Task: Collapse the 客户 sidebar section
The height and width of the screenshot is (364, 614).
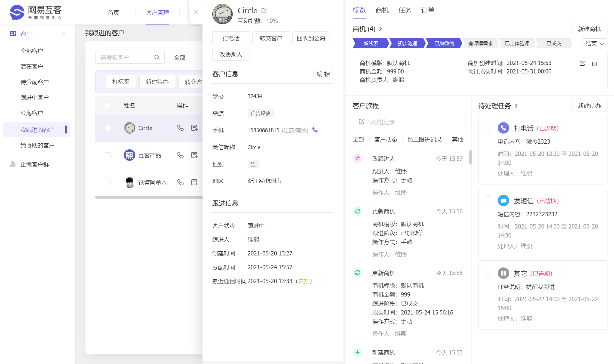Action: pos(64,34)
